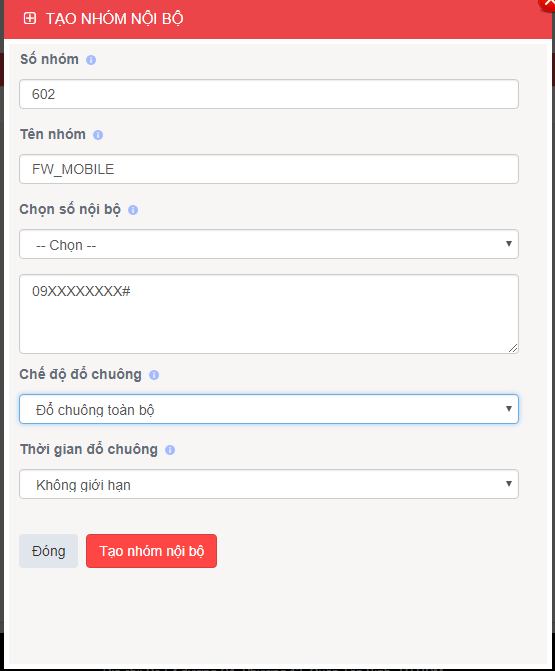The width and height of the screenshot is (555, 671).
Task: Click the info icon beside Chọn số nội bộ
Action: click(x=133, y=210)
